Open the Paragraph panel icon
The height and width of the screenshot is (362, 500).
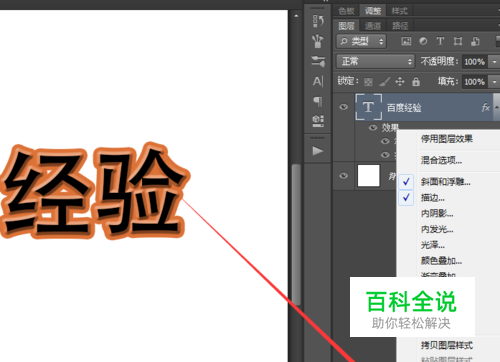pos(318,101)
